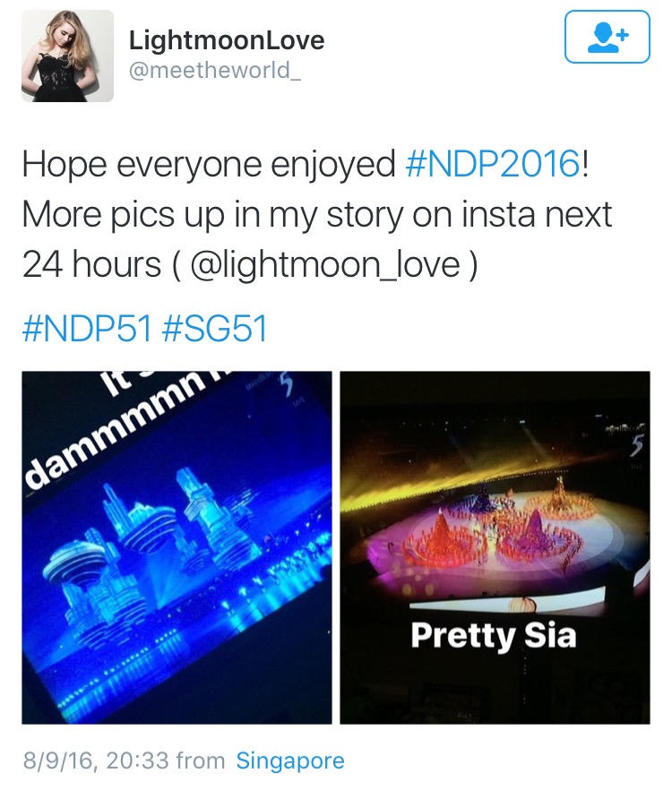Open the @meetheworld_ handle
This screenshot has width=672, height=791.
[215, 70]
